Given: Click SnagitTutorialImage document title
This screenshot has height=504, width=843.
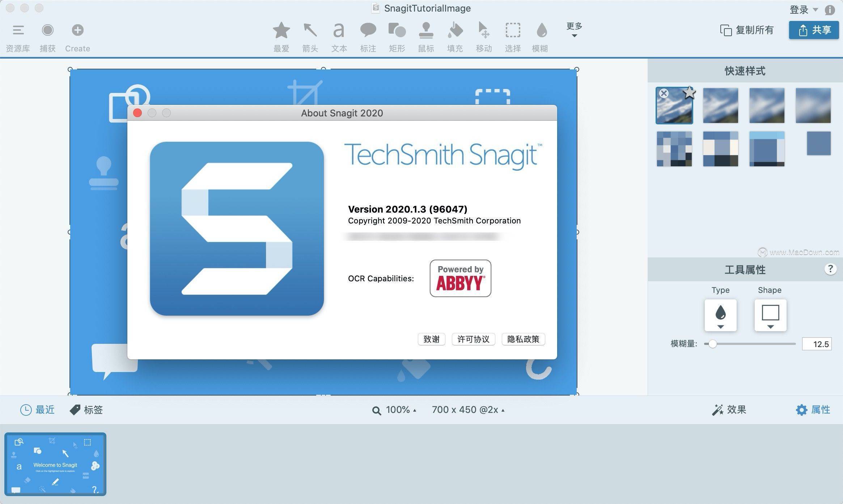Looking at the screenshot, I should pyautogui.click(x=427, y=8).
